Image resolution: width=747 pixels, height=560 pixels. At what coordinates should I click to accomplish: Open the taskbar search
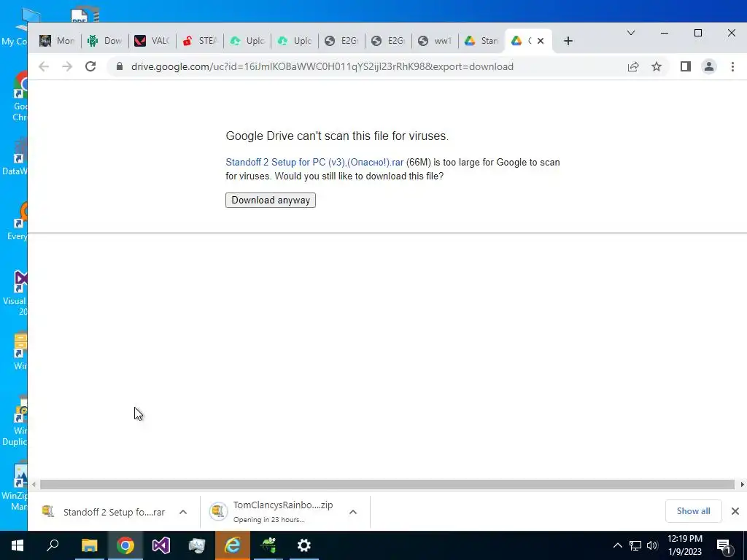53,545
